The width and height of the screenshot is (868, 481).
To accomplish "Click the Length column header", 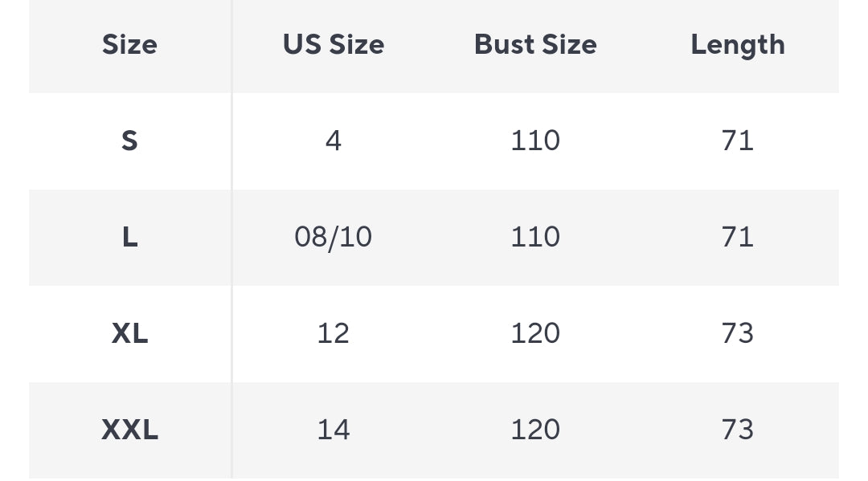I will point(738,45).
